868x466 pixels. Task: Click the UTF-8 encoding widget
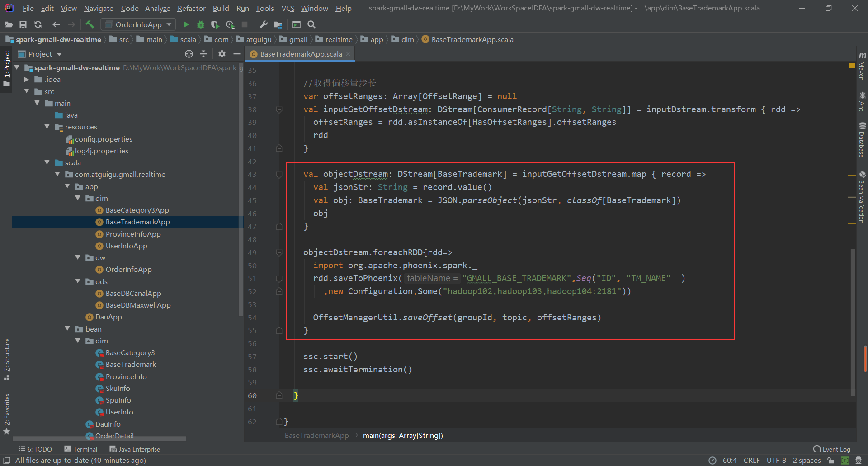[776, 460]
